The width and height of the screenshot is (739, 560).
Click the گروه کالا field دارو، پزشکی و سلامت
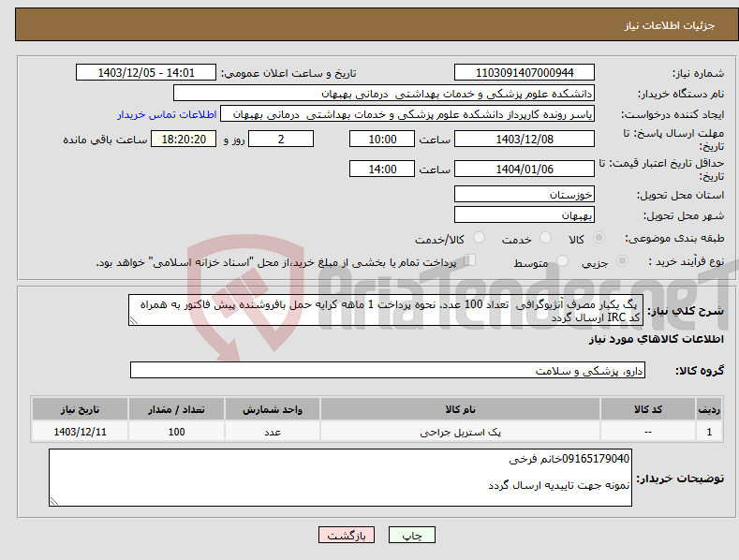[388, 371]
